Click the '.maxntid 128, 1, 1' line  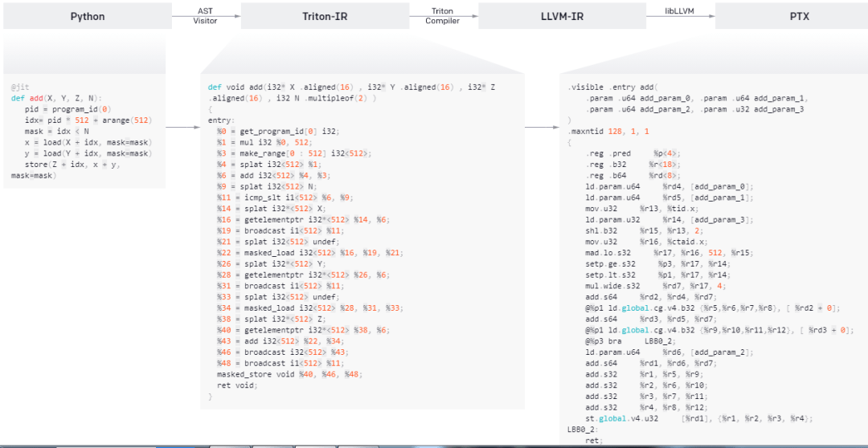(608, 132)
